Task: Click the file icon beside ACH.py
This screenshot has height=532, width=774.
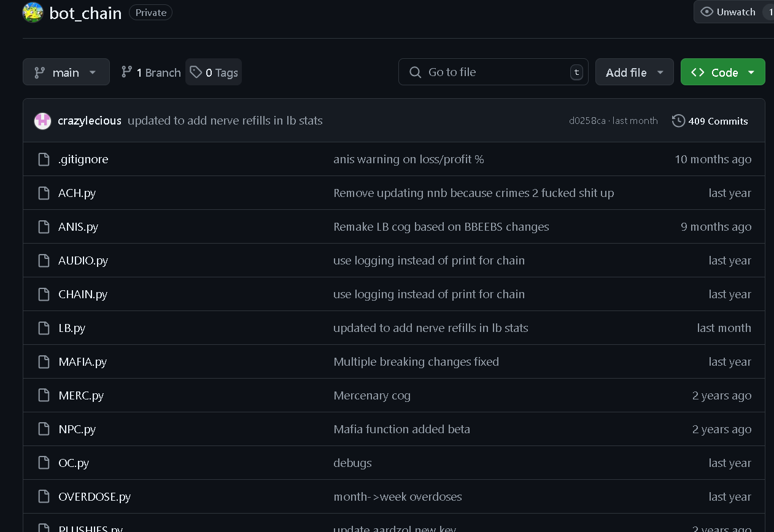Action: tap(44, 193)
